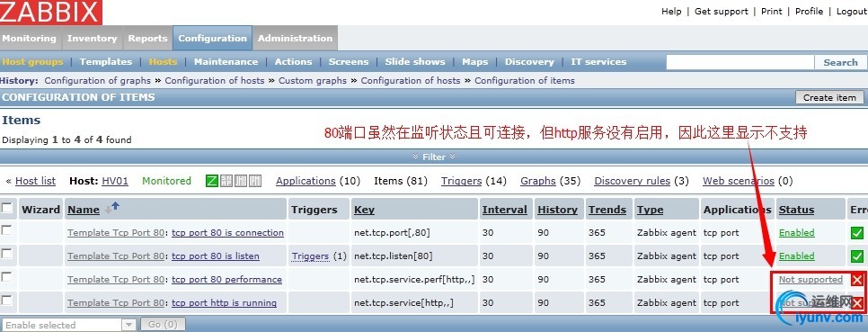868x332 pixels.
Task: Toggle the select-all checkbox in table header
Action: (x=7, y=209)
